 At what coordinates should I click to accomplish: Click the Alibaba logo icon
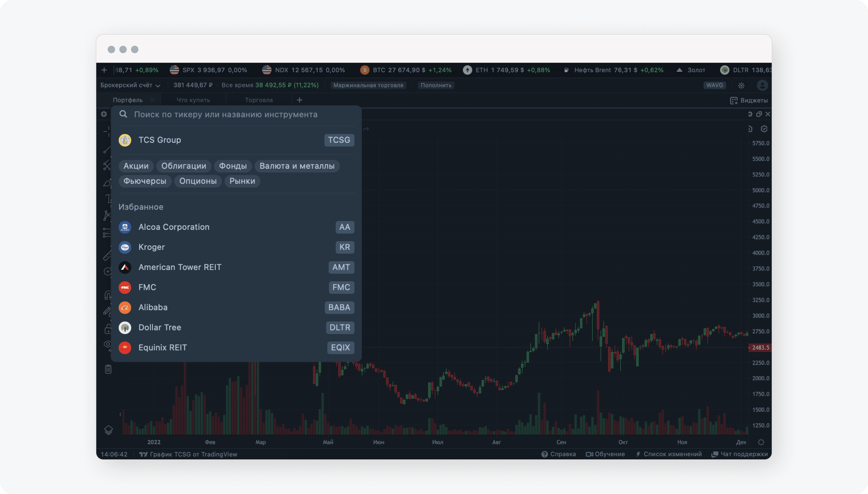[x=125, y=307]
